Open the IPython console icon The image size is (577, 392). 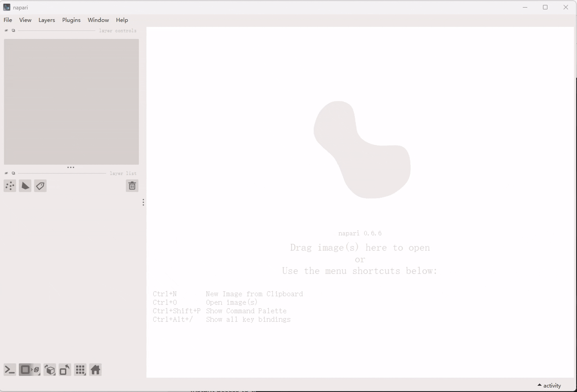pyautogui.click(x=10, y=370)
